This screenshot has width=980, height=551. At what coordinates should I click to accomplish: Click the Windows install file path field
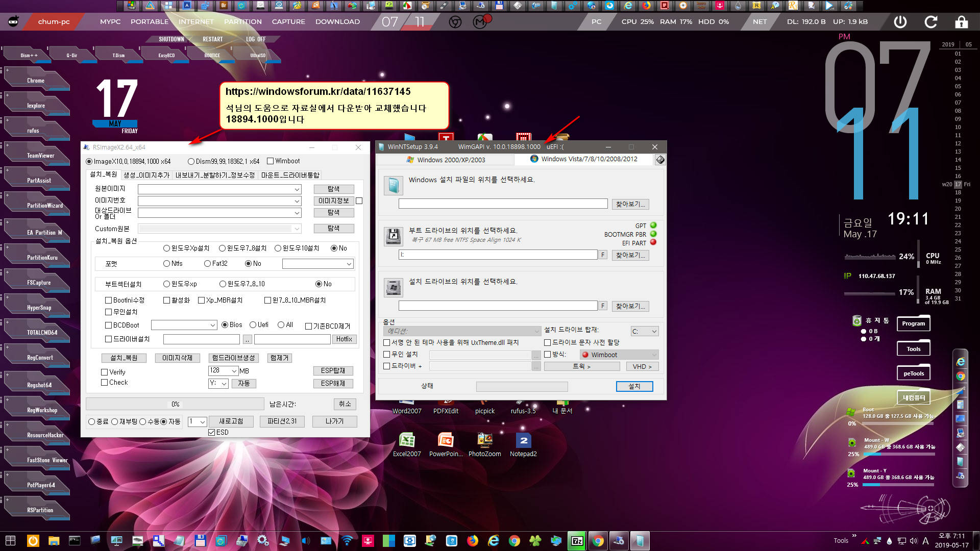tap(503, 204)
